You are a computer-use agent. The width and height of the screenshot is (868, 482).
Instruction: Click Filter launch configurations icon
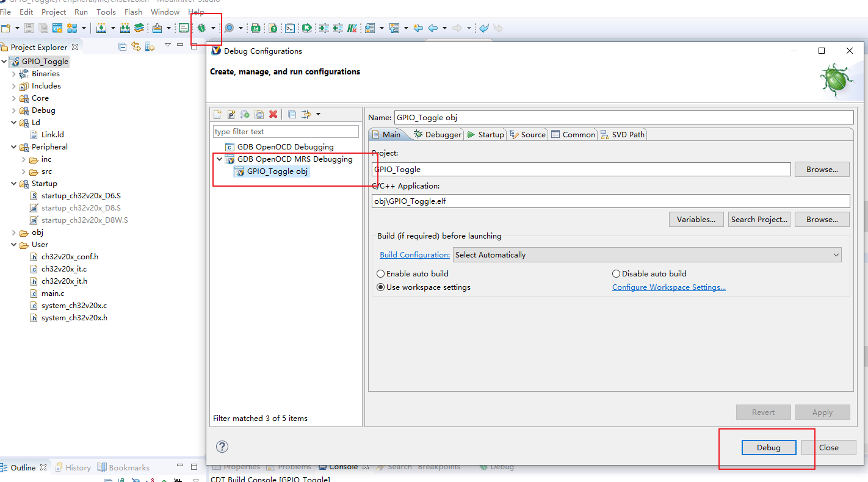(x=306, y=114)
